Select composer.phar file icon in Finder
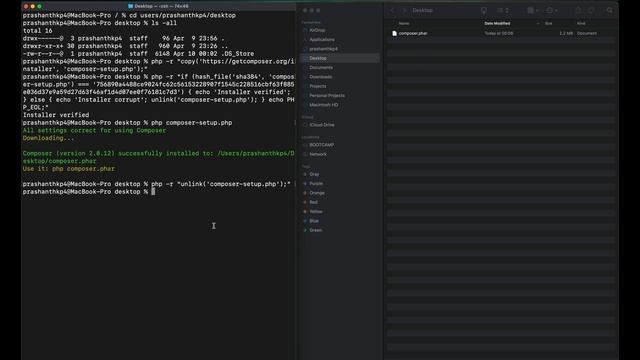The height and width of the screenshot is (360, 640). click(394, 33)
